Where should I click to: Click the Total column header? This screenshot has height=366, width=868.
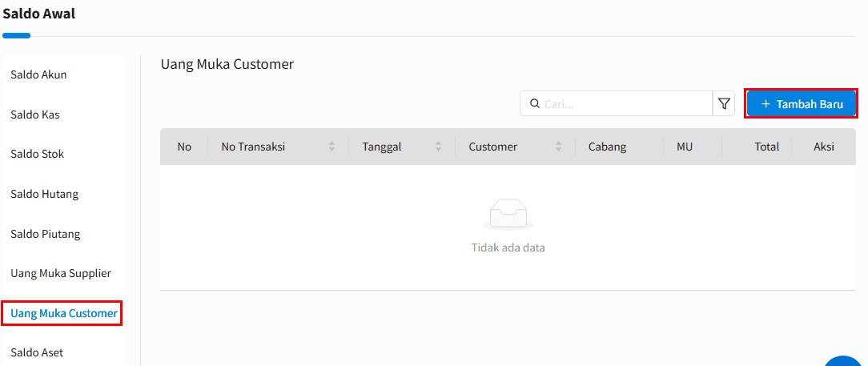[766, 147]
